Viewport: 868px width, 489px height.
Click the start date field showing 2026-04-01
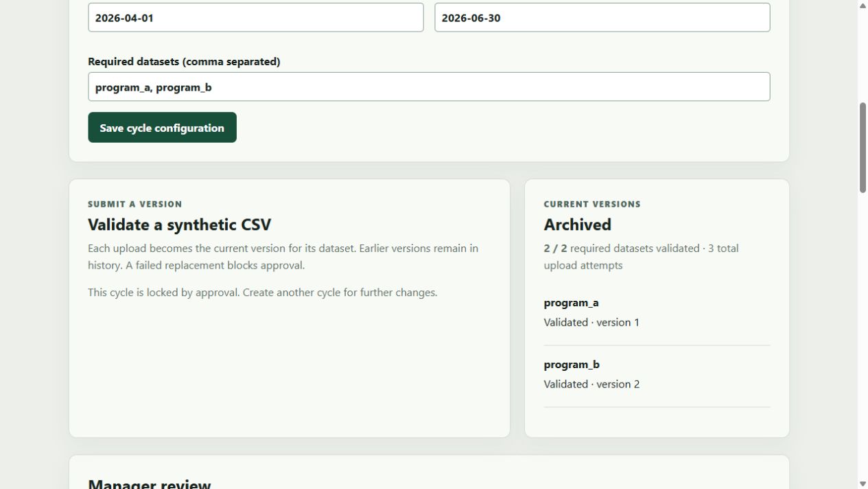point(255,17)
